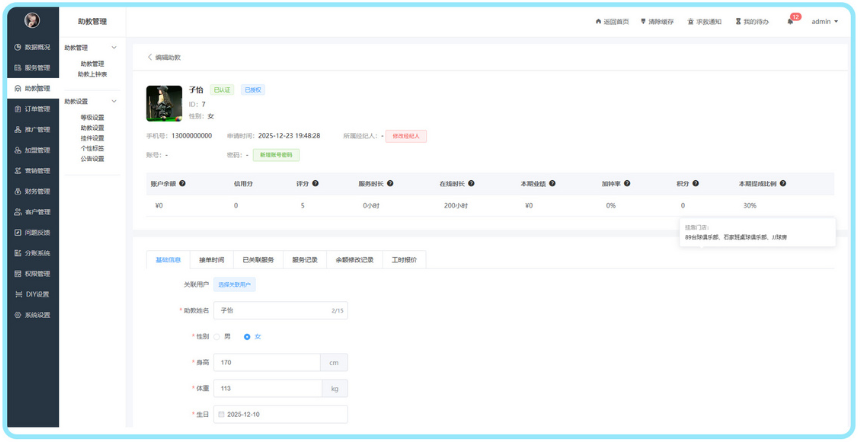Click the 选择关联用户 button
Image resolution: width=860 pixels, height=442 pixels.
(235, 285)
